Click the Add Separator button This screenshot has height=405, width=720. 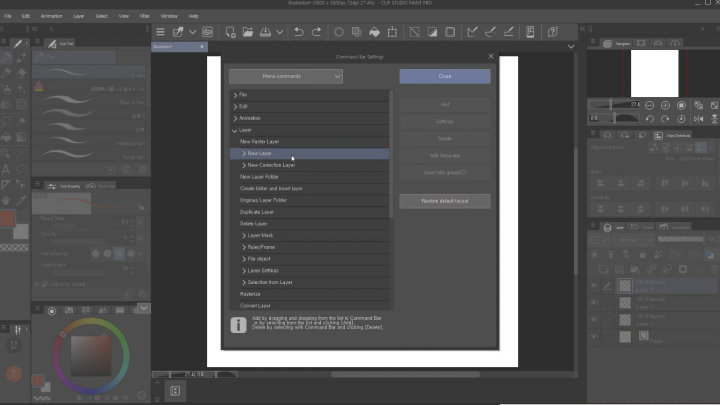[445, 156]
